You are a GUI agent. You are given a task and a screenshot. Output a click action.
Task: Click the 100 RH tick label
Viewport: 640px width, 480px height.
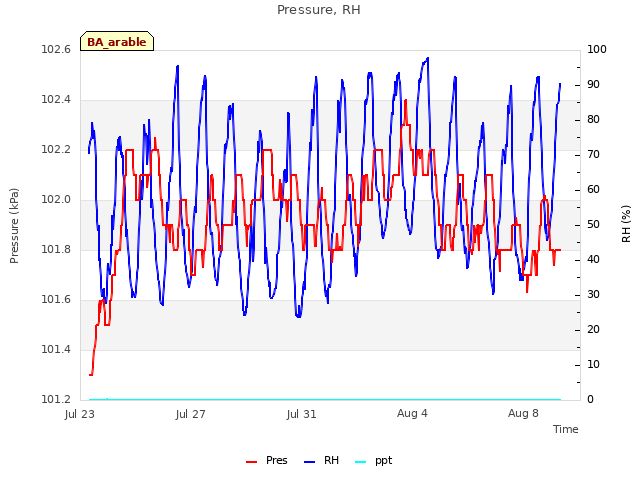point(597,50)
